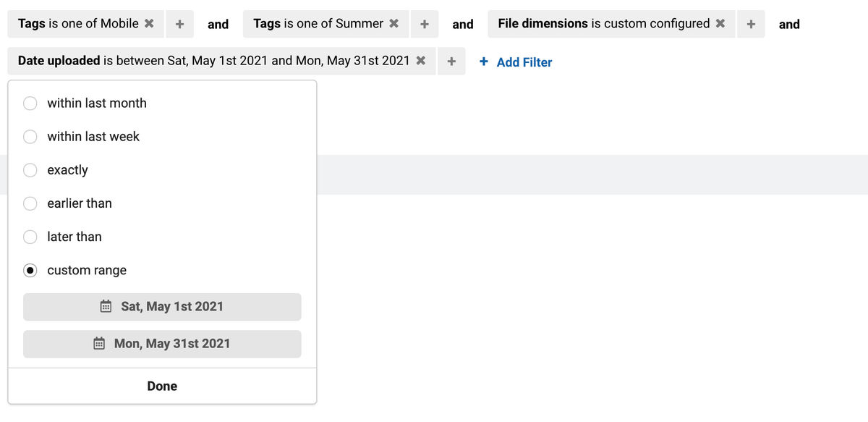Add condition after Tags Mobile filter
The image size is (868, 422).
pos(179,24)
